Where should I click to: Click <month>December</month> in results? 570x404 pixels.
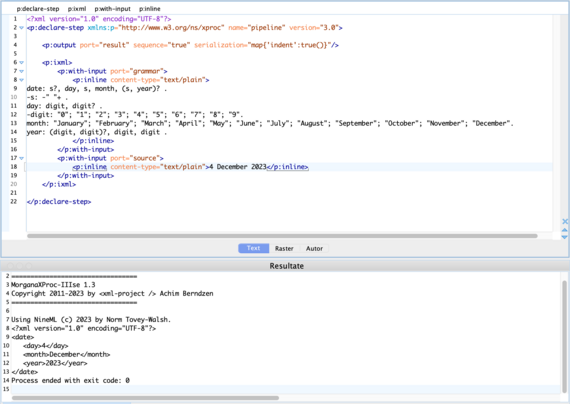pyautogui.click(x=67, y=355)
